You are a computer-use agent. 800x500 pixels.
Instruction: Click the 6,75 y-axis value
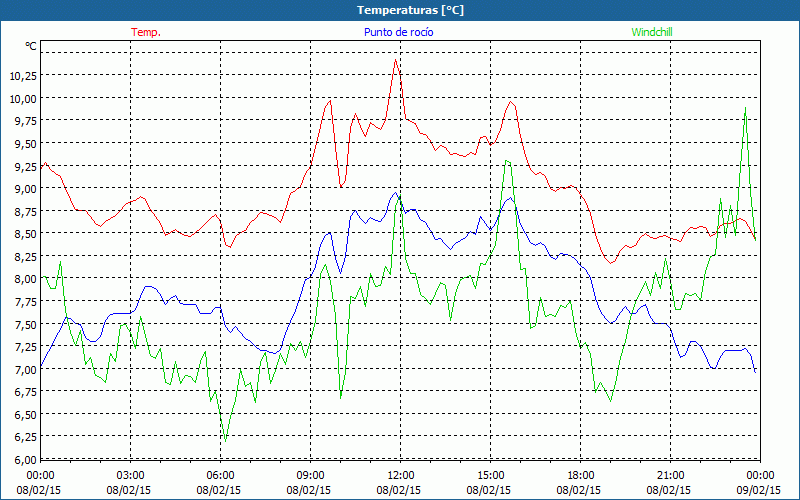coord(26,392)
